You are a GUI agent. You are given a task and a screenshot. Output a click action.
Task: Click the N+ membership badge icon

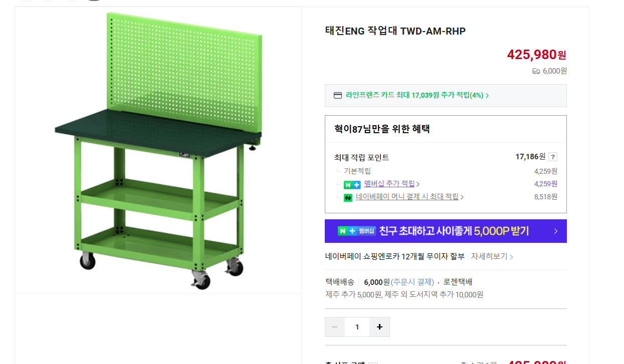coord(352,184)
